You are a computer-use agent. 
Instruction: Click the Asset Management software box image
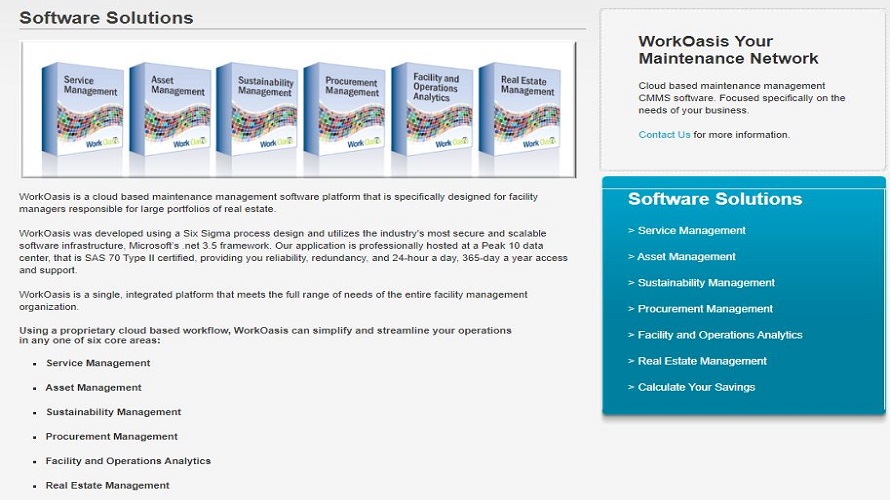coord(170,109)
